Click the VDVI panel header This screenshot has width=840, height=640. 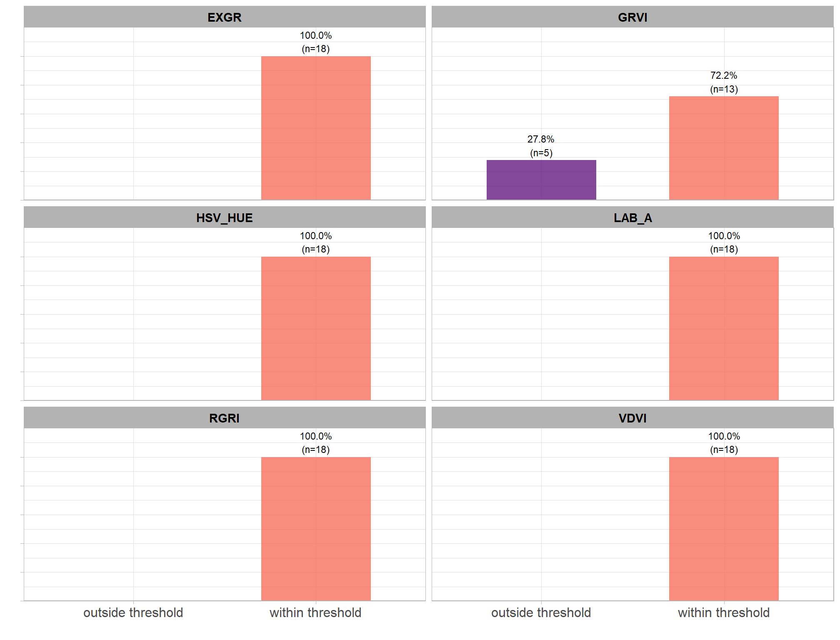tap(632, 418)
